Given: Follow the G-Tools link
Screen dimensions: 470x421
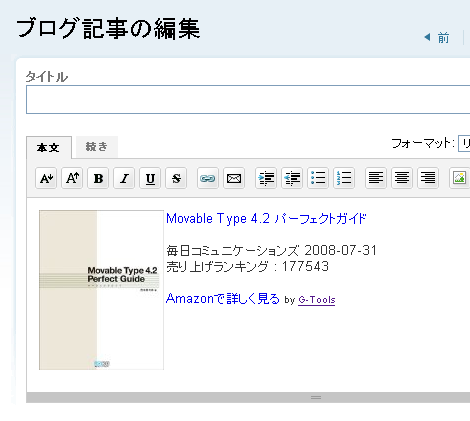Looking at the screenshot, I should point(316,300).
